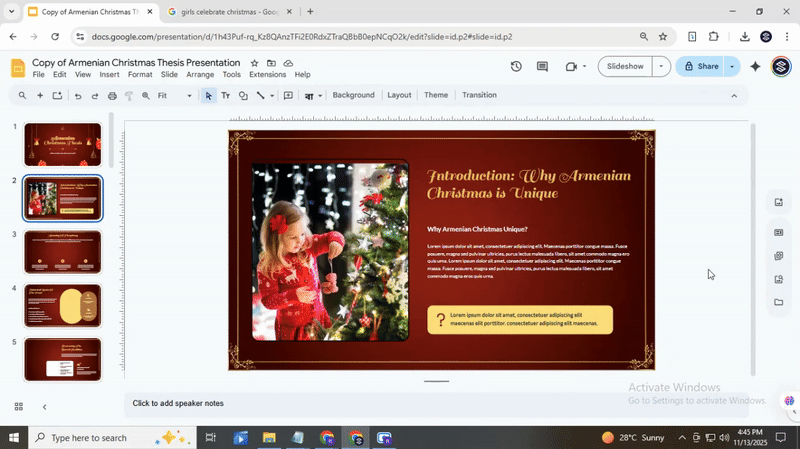
Task: Star the presentation title
Action: pos(255,63)
